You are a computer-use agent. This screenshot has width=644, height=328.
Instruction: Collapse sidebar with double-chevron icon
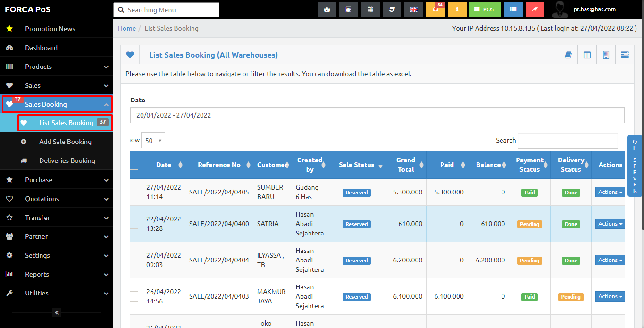[x=57, y=312]
